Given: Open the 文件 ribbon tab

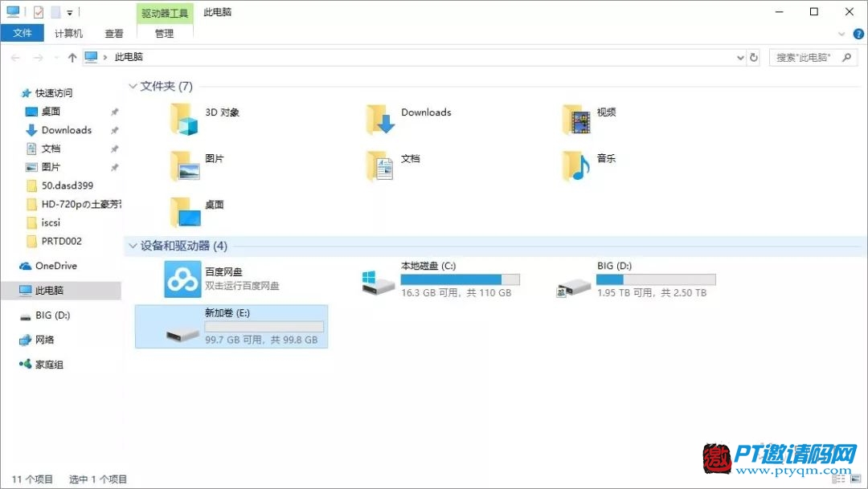Looking at the screenshot, I should tap(23, 33).
